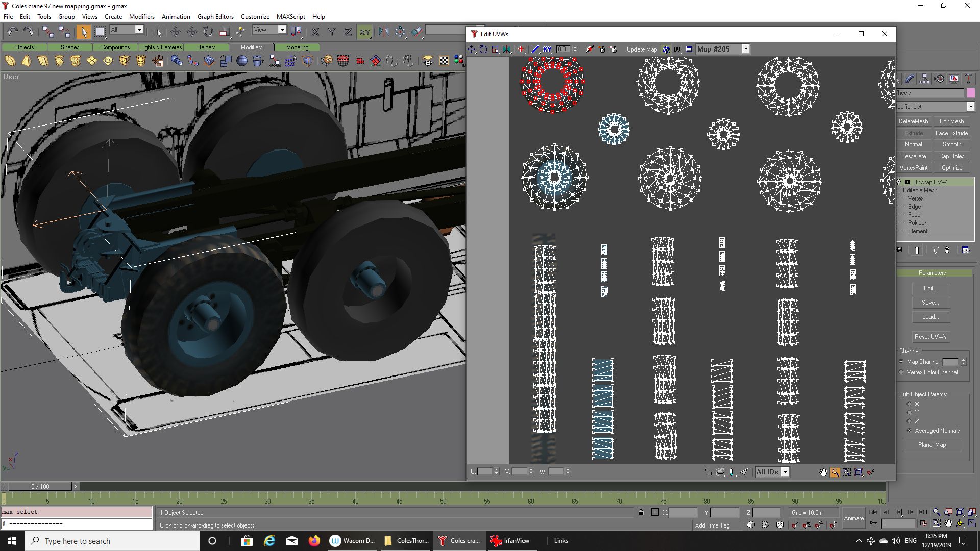Toggle the show map checker icon
Image resolution: width=980 pixels, height=551 pixels.
(667, 49)
